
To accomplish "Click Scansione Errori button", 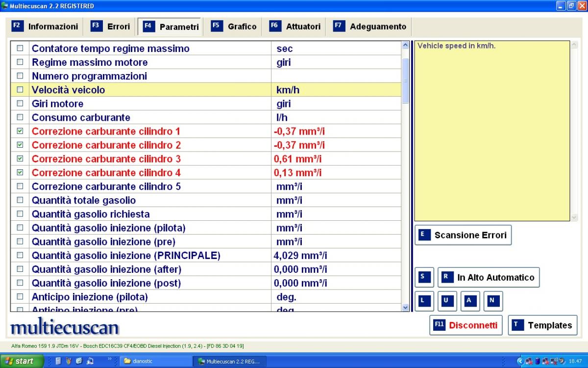I will [x=463, y=235].
